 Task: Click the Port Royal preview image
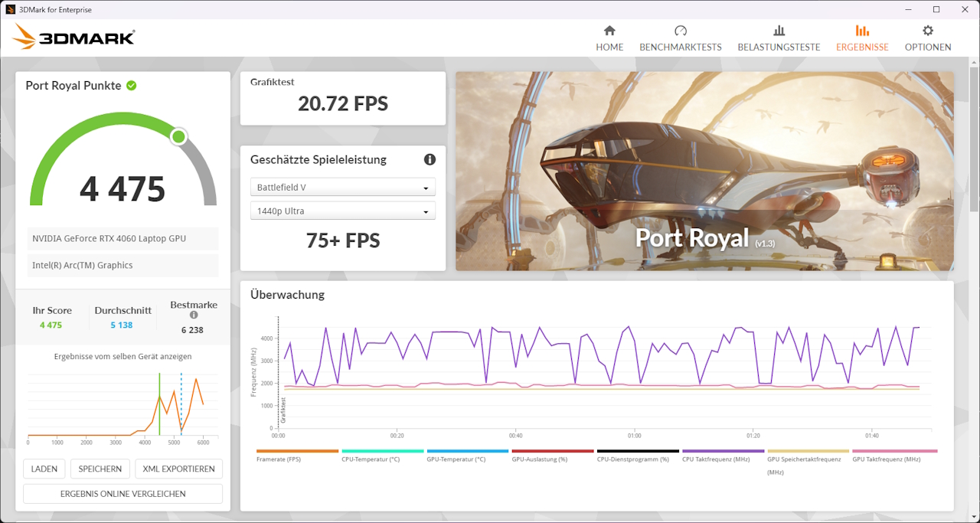tap(704, 171)
